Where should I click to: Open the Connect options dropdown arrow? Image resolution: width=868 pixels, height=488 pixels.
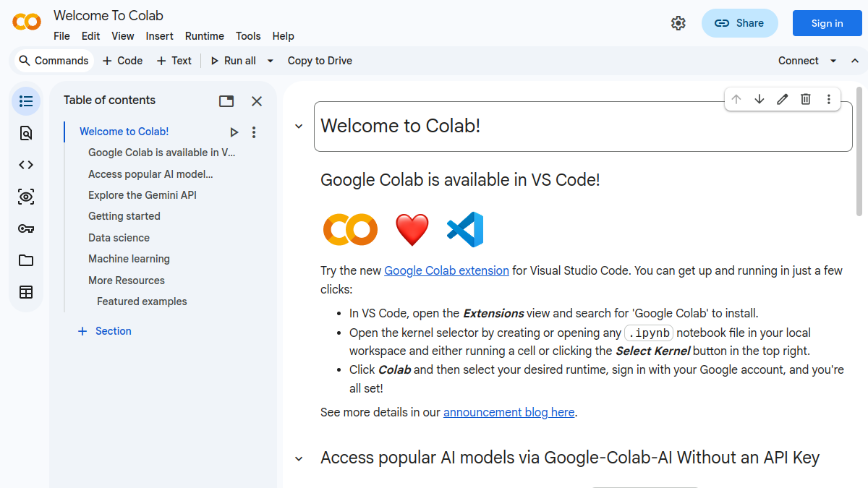(833, 61)
